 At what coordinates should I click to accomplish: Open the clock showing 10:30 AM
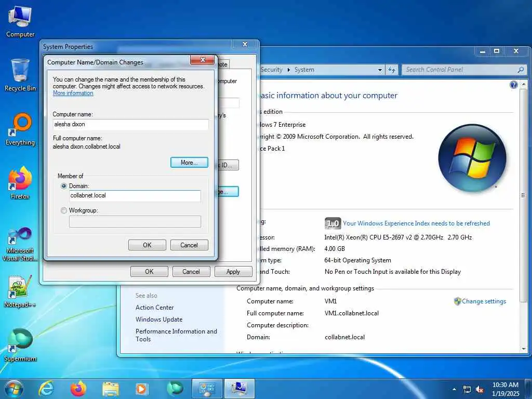(505, 389)
